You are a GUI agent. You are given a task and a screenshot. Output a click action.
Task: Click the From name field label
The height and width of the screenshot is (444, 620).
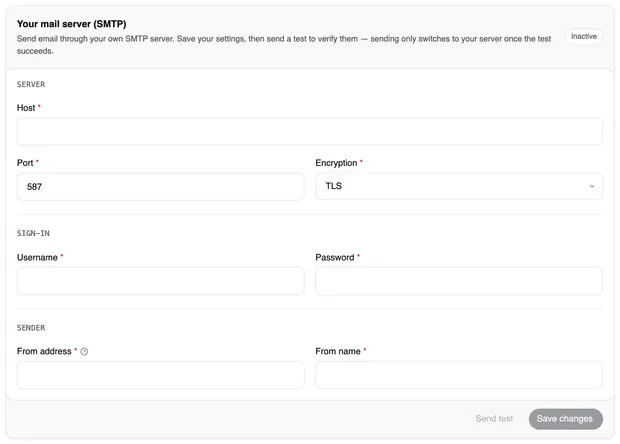(338, 351)
